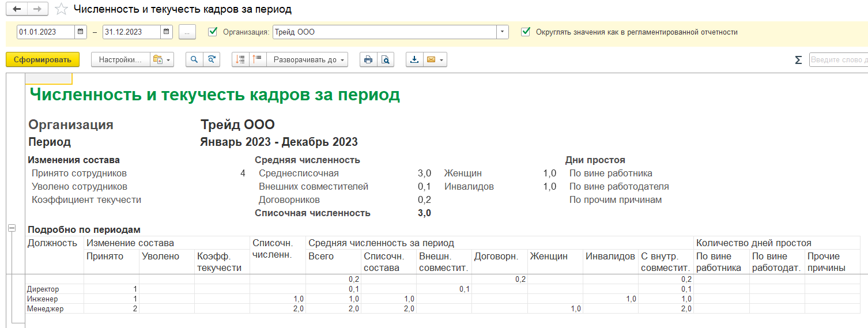The height and width of the screenshot is (328, 868).
Task: Open the Разворачивать до dropdown
Action: point(307,59)
